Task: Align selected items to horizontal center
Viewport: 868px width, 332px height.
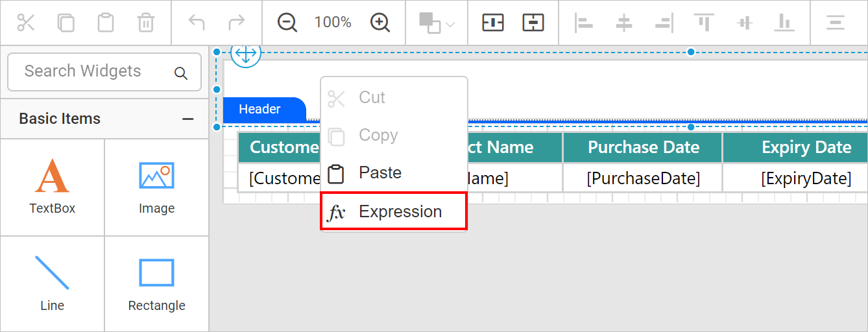Action: coord(624,23)
